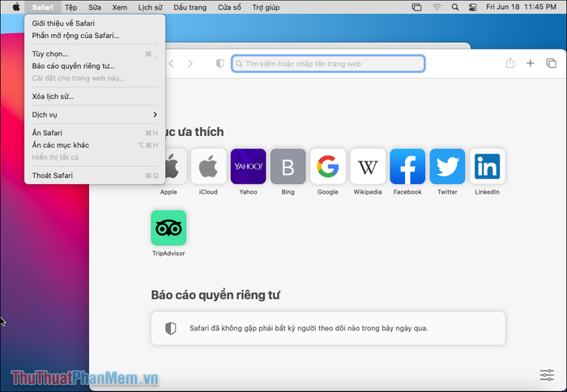Open Tùy chọn preferences item

[x=95, y=54]
